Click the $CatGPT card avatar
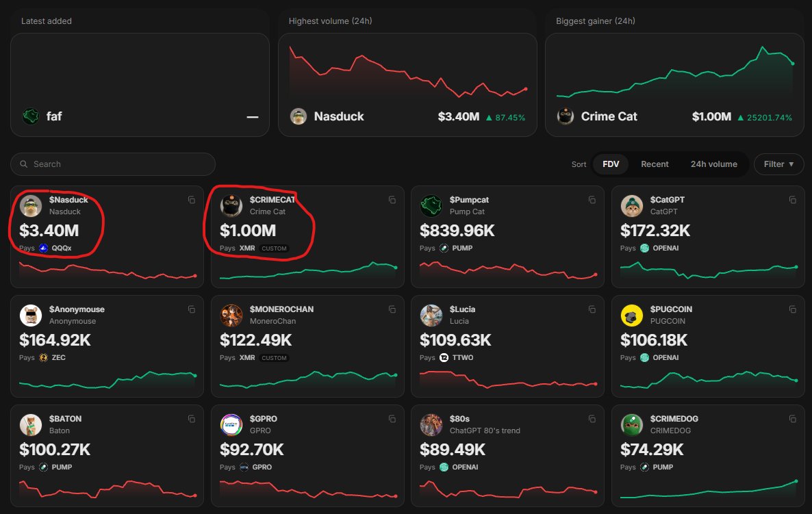Viewport: 812px width, 514px height. coord(632,206)
